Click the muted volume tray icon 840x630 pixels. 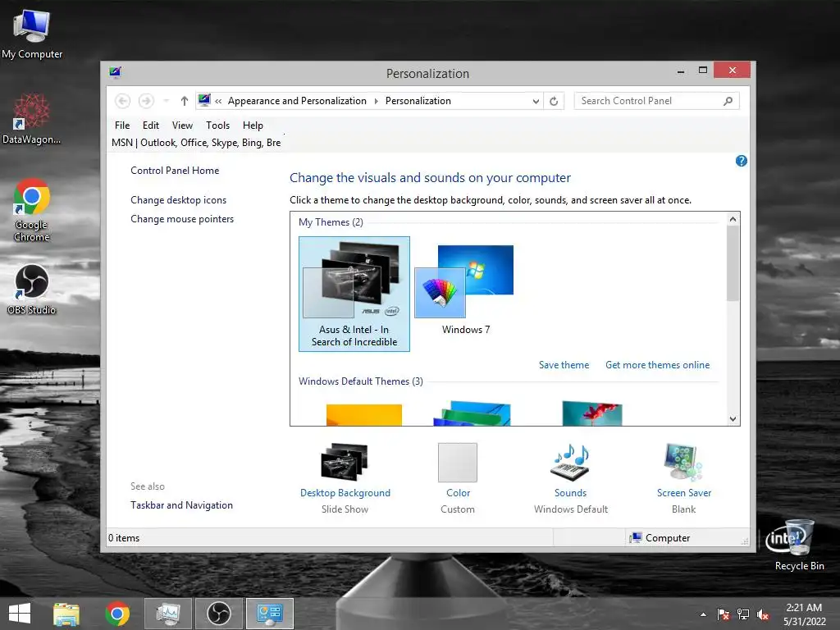(763, 615)
